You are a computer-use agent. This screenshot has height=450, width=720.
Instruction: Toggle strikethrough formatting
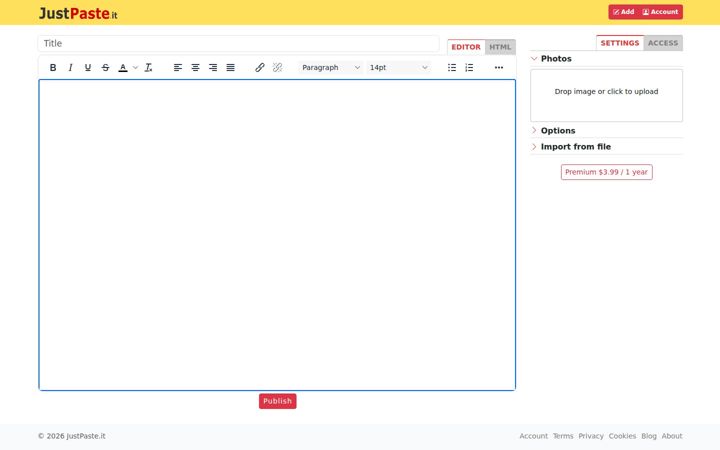click(105, 68)
